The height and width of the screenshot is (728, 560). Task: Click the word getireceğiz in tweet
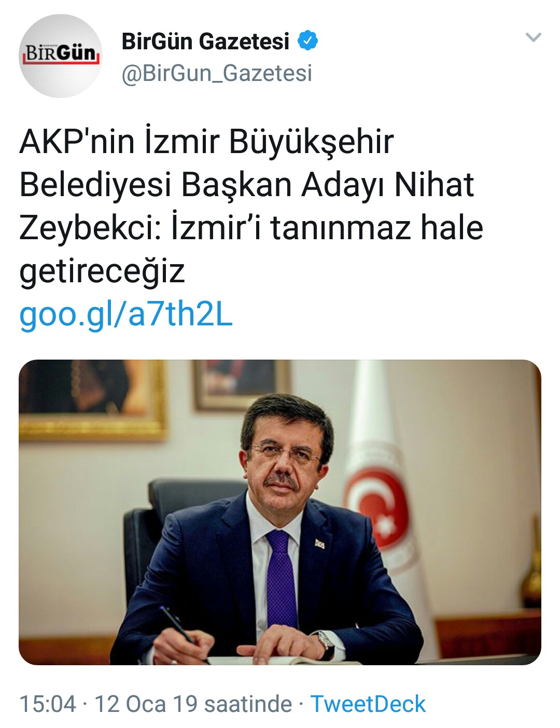coord(102,271)
